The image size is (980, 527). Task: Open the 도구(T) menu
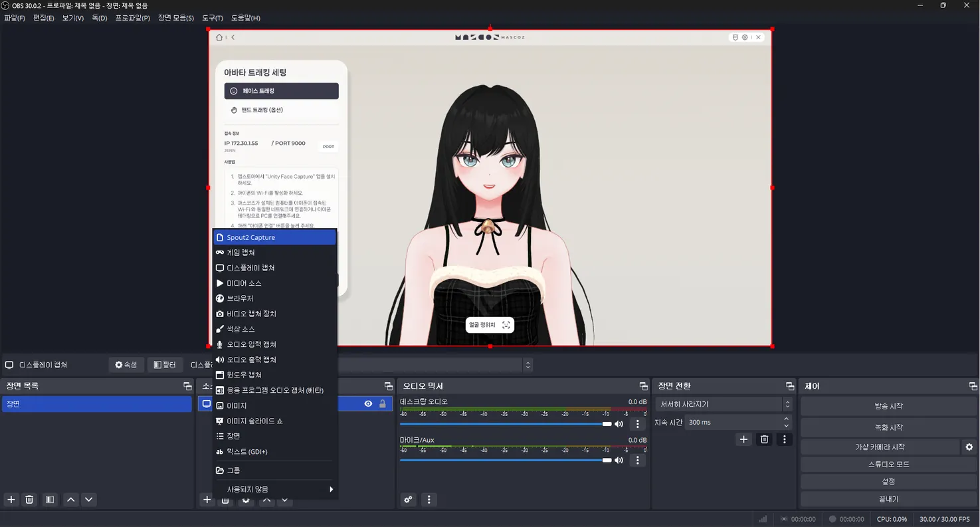click(213, 18)
